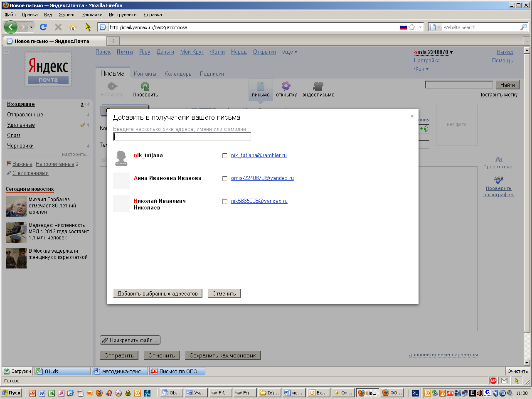The height and width of the screenshot is (399, 532).
Task: Open the Черновики folder
Action: (x=20, y=146)
